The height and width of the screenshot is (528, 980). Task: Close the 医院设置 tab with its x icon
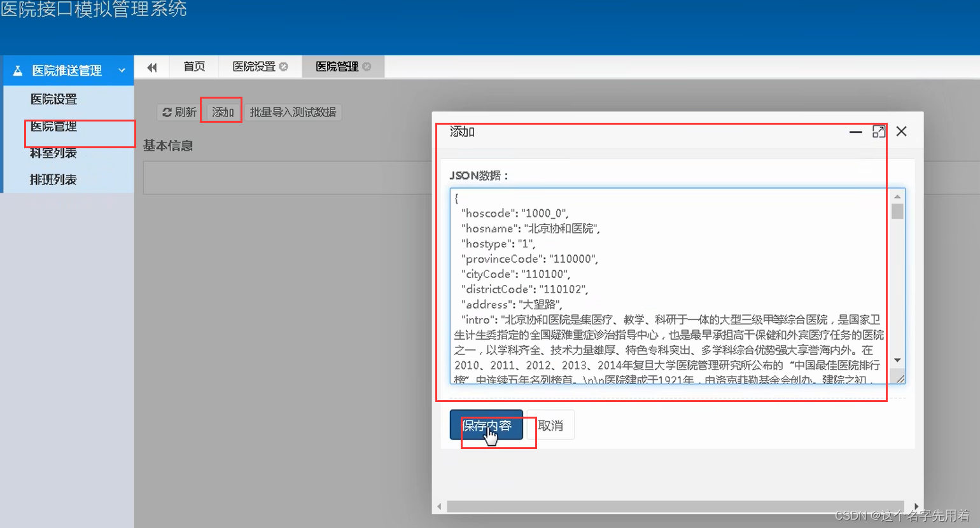(284, 67)
